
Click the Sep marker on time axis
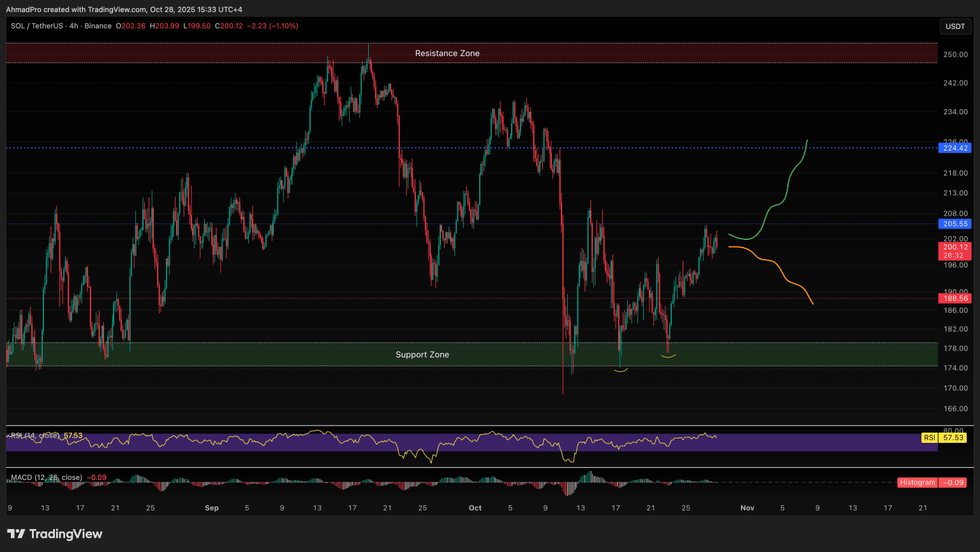pyautogui.click(x=212, y=508)
